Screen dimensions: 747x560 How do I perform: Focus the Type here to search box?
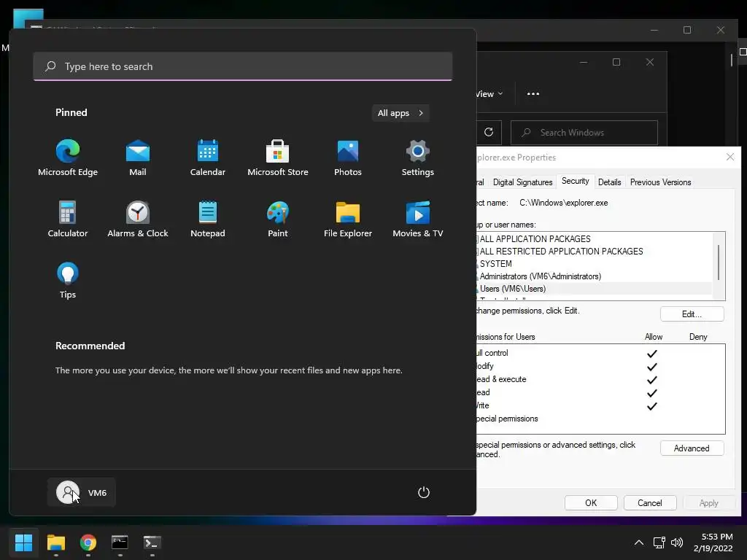tap(243, 66)
